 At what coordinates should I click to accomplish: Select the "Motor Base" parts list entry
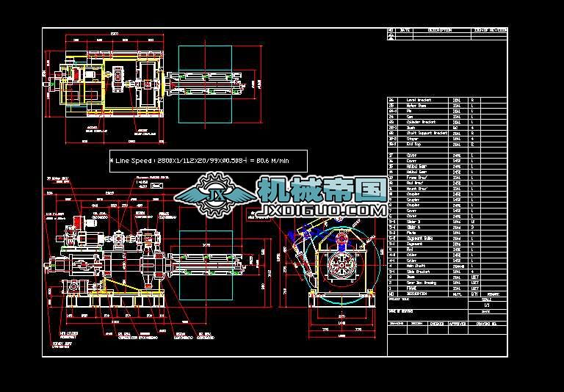click(x=447, y=106)
